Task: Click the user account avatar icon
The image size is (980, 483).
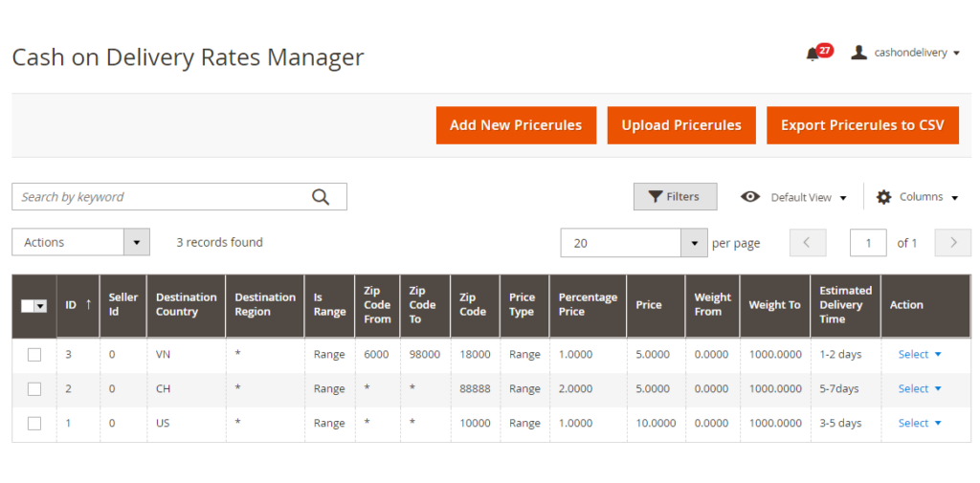Action: [x=858, y=53]
